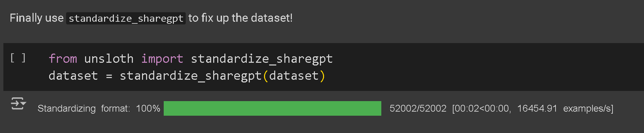Click the equals sign in assignment
Screen dimensions: 644x133
(x=109, y=76)
